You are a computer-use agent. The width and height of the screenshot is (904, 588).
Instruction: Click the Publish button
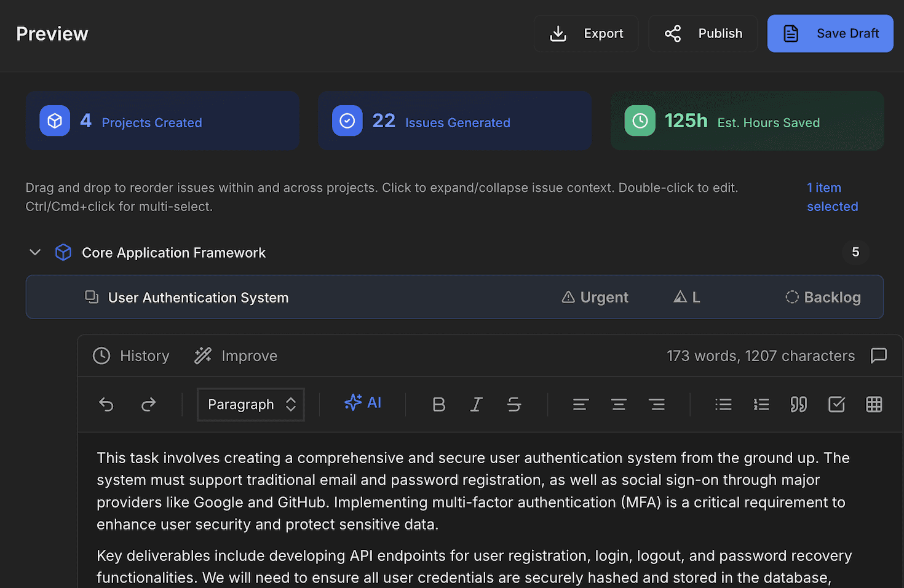(703, 34)
